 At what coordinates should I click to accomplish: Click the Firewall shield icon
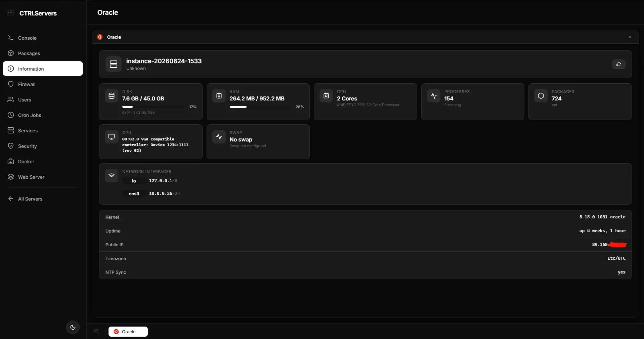pos(11,84)
